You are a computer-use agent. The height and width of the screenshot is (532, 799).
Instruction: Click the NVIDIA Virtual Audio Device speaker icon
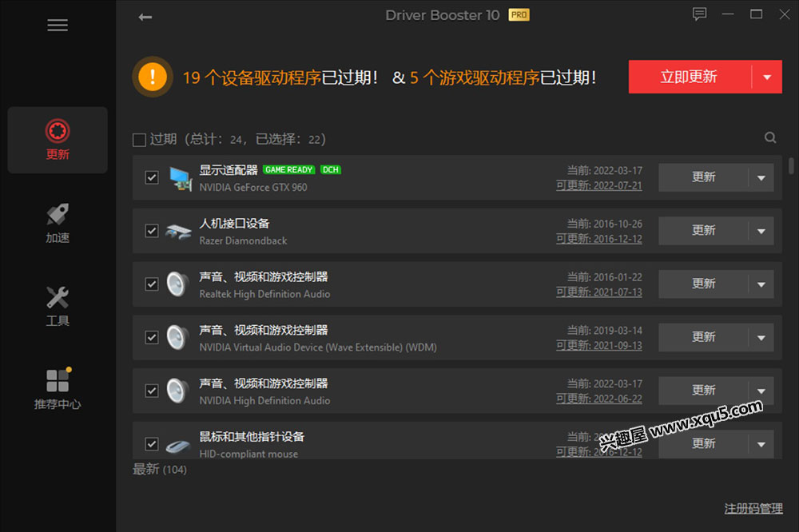[x=177, y=337]
